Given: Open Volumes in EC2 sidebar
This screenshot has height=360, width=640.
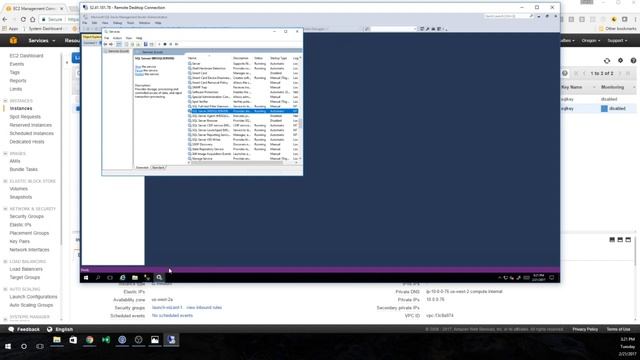Looking at the screenshot, I should click(18, 189).
